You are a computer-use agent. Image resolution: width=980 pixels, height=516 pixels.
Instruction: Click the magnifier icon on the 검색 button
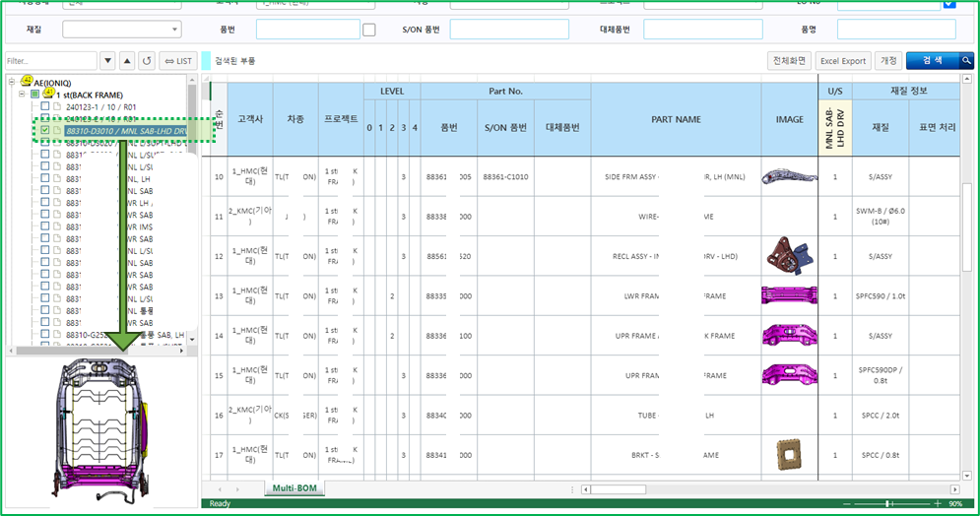coord(966,61)
